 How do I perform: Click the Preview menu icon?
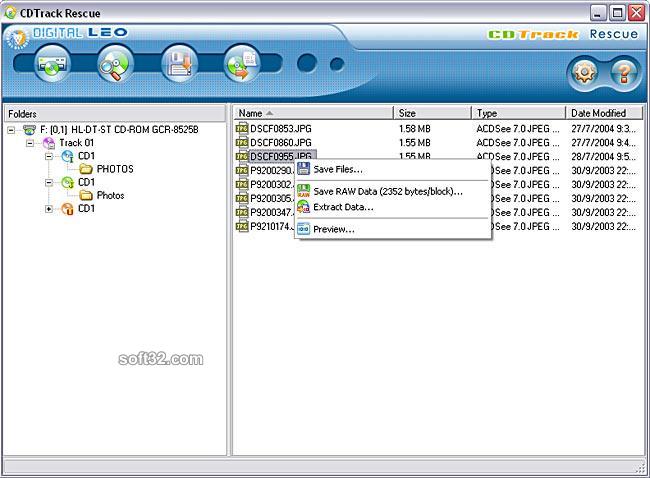click(304, 229)
